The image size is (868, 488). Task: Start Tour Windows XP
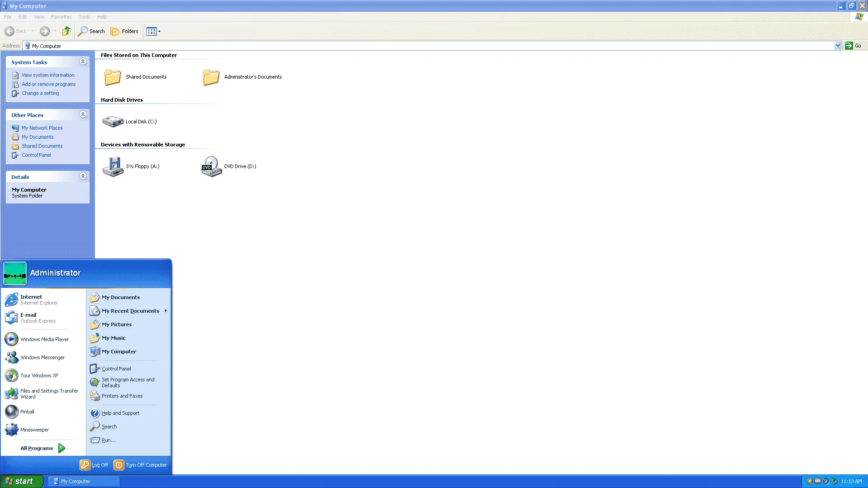(x=43, y=375)
